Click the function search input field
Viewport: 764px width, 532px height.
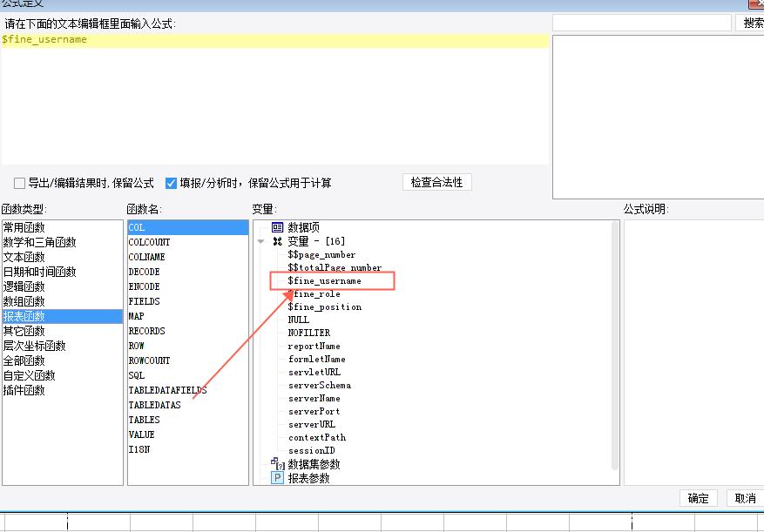642,23
